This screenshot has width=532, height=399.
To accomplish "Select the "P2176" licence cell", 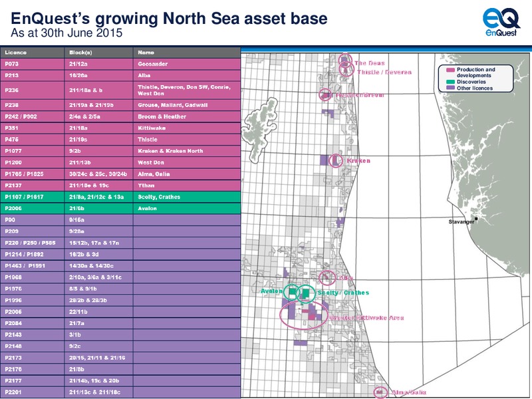I will 32,369.
